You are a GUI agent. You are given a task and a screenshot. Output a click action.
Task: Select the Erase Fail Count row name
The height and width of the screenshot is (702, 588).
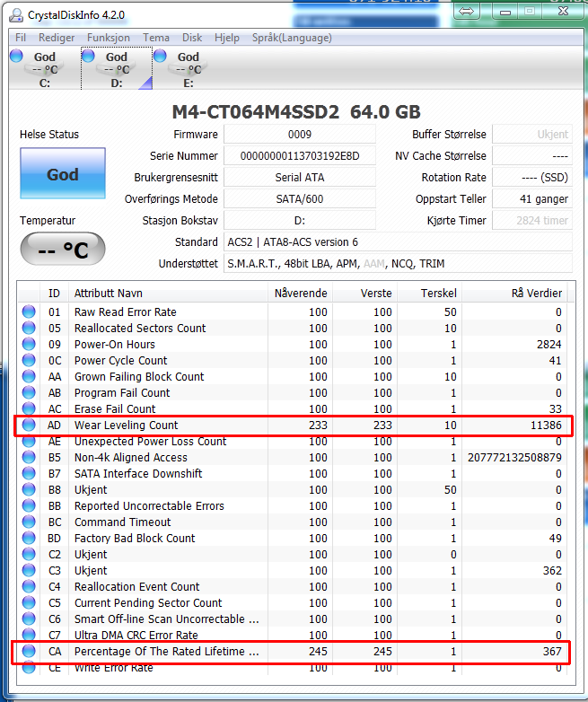[x=115, y=408]
